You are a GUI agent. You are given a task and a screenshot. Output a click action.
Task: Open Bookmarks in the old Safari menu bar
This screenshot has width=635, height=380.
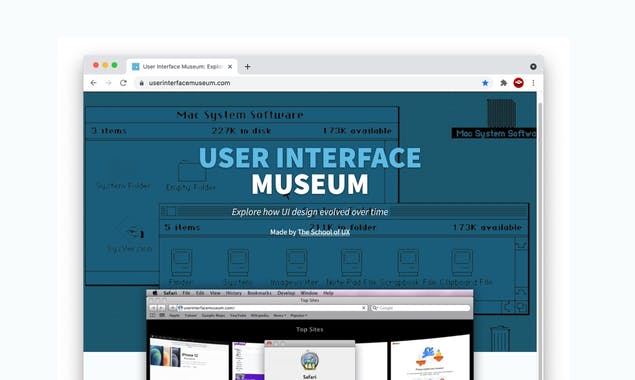[260, 293]
